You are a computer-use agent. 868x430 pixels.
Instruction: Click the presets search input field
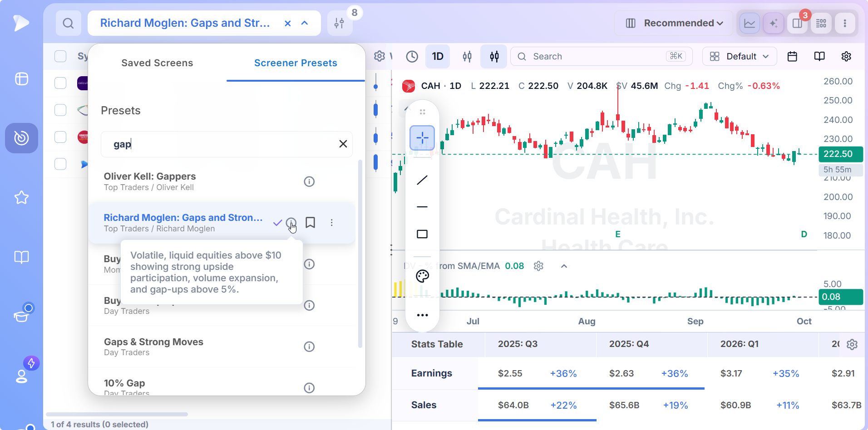(x=227, y=144)
